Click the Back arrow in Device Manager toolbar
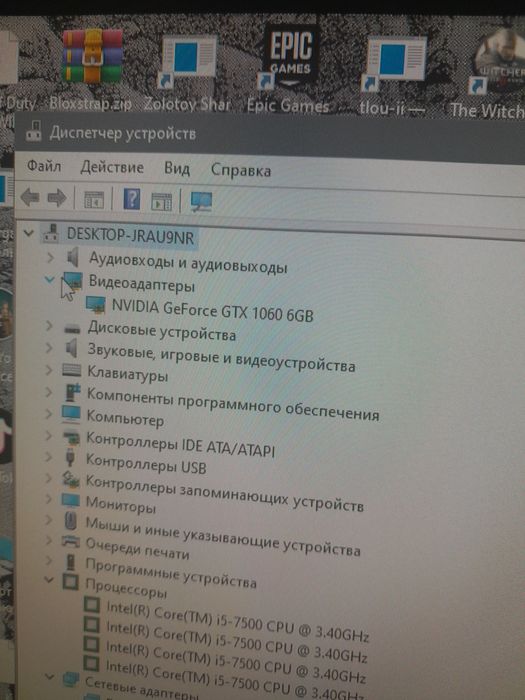The width and height of the screenshot is (525, 700). pos(30,197)
